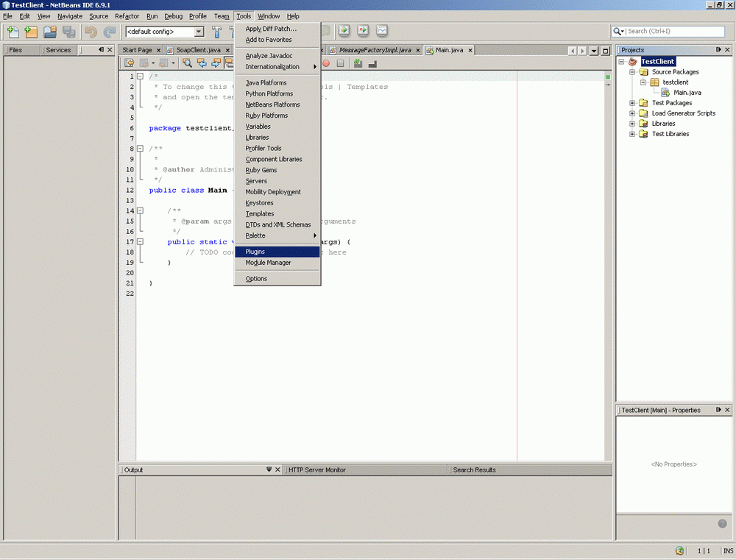The image size is (736, 560).
Task: Minimize the Projects panel using its icon
Action: coord(718,49)
